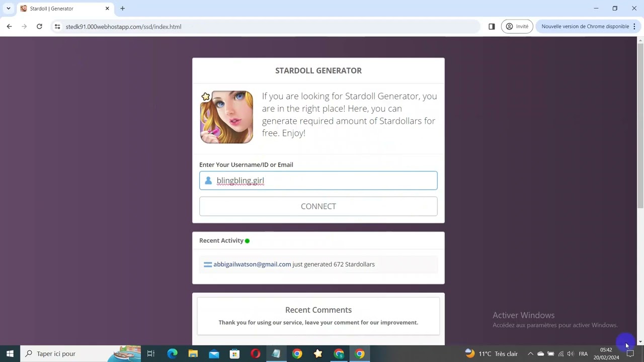Open network settings tray icon

tap(561, 354)
